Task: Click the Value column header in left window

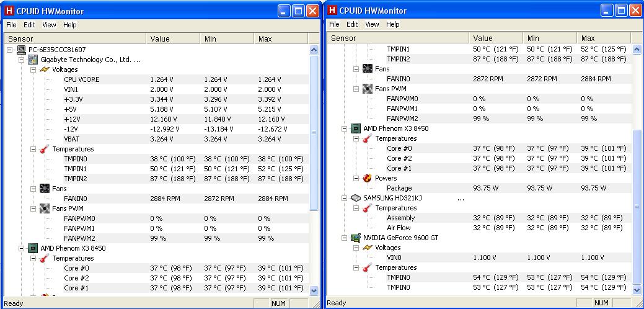Action: [x=173, y=39]
